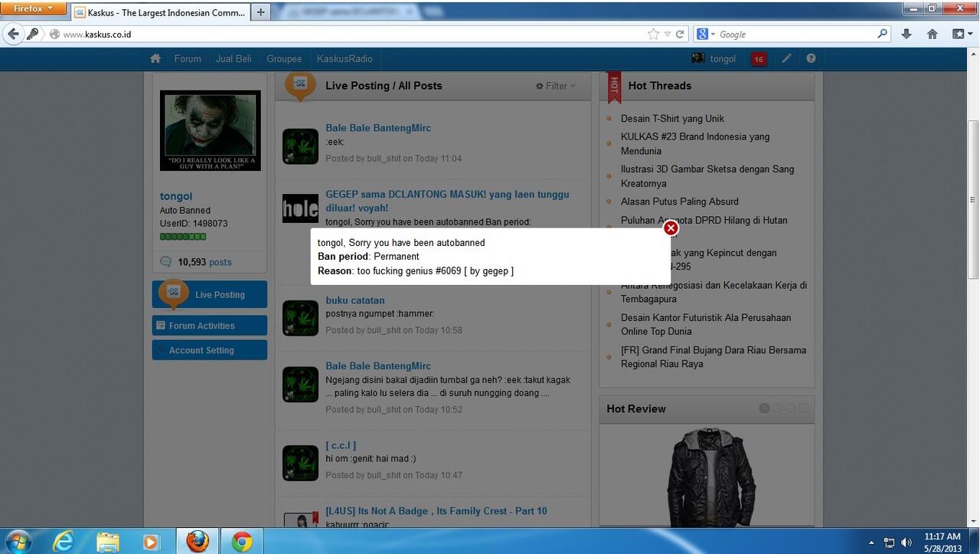Image resolution: width=980 pixels, height=554 pixels.
Task: Open Antara Renegosiasi dan Kecelakaan Kerja thread
Action: coord(714,292)
